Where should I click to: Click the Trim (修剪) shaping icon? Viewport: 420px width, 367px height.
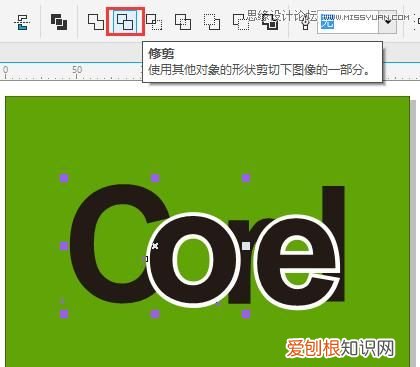[x=125, y=22]
